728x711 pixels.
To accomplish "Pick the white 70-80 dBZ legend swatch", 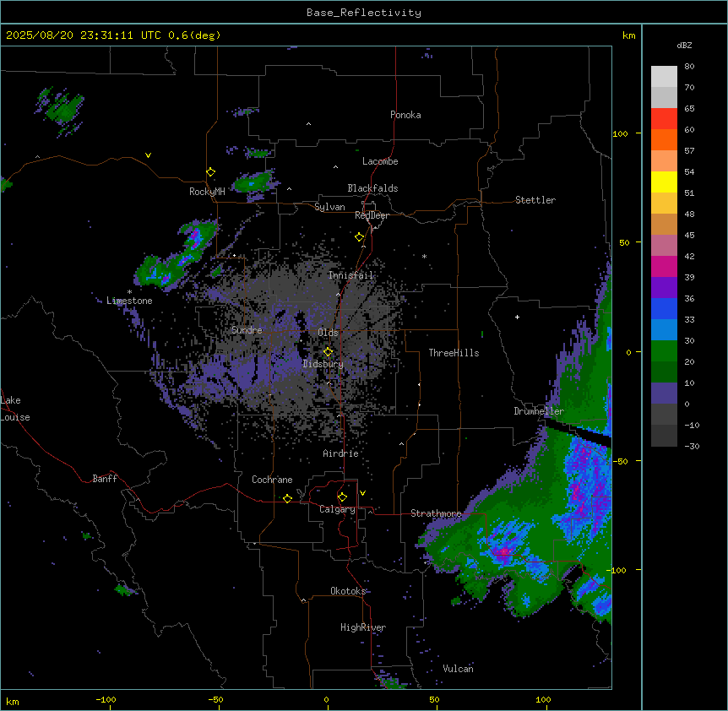I will pos(664,77).
